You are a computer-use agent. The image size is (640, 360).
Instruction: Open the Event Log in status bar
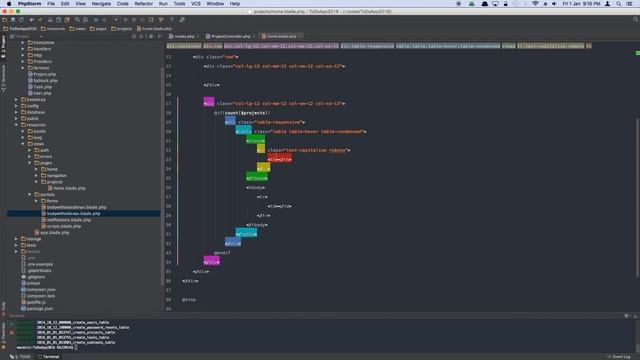click(619, 357)
